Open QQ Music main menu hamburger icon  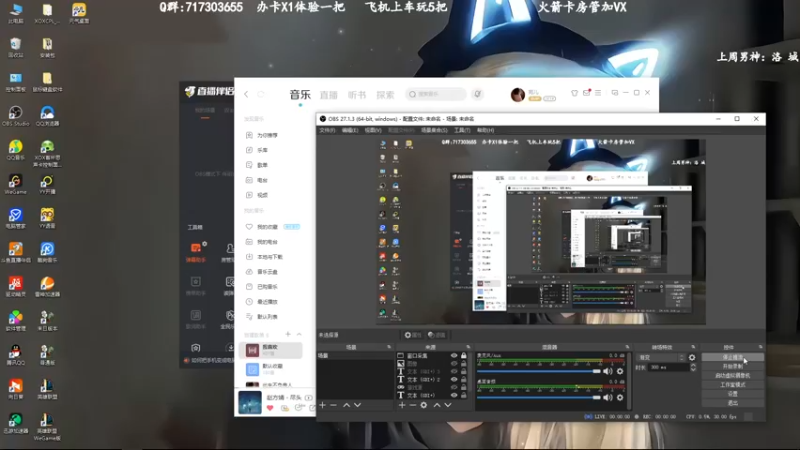(x=598, y=93)
